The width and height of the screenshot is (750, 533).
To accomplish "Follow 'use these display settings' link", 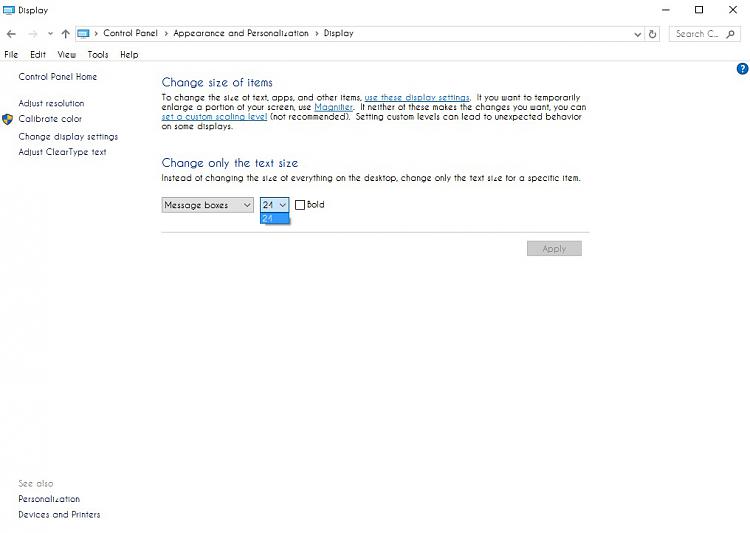I will tap(417, 98).
